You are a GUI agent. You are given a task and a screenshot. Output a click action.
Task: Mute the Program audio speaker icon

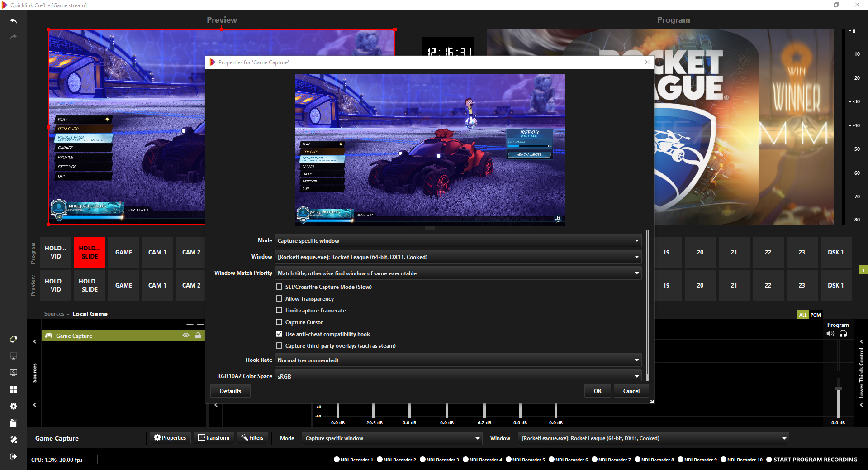pos(830,334)
